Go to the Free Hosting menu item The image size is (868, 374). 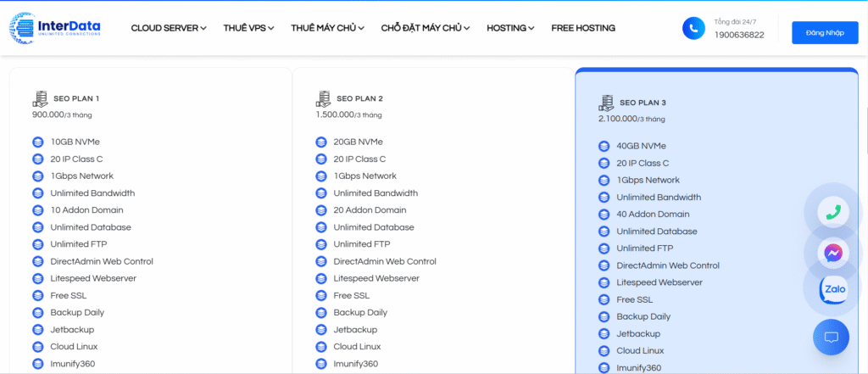[583, 28]
